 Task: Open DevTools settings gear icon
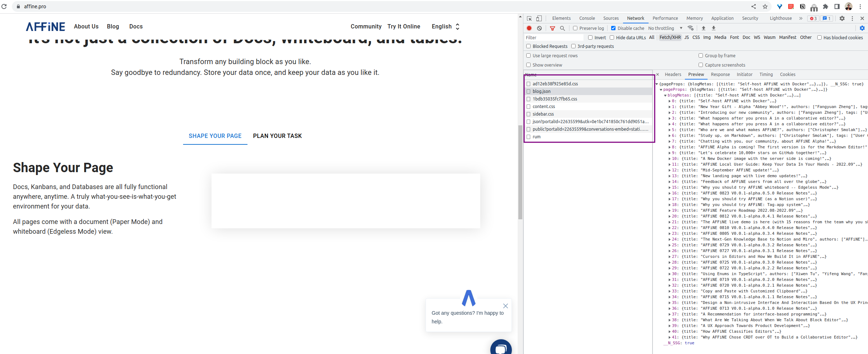coord(842,18)
